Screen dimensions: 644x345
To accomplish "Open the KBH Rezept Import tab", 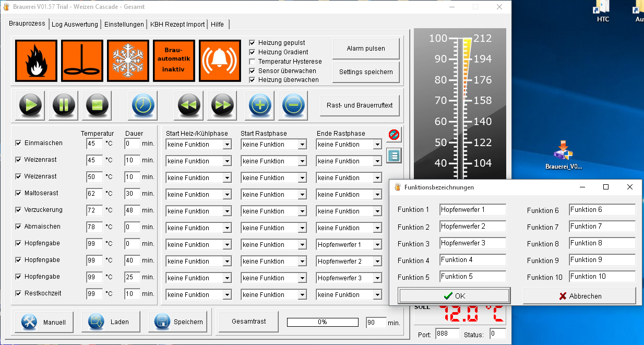I will tap(177, 25).
